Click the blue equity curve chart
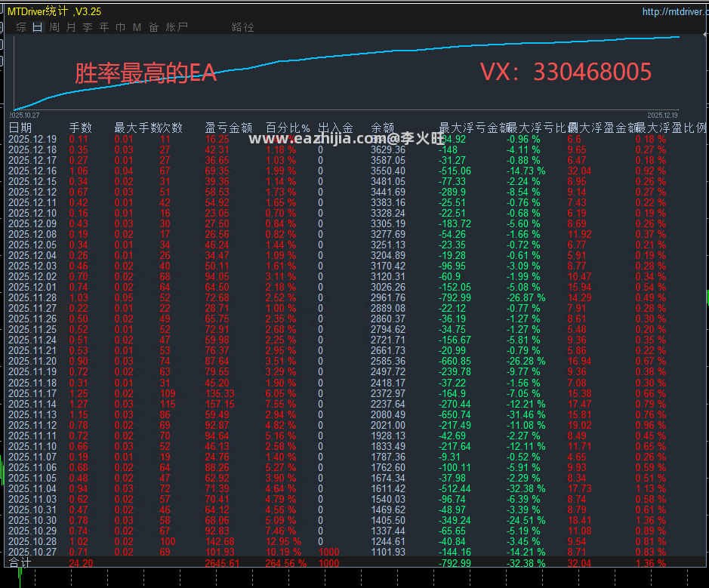 pyautogui.click(x=347, y=73)
